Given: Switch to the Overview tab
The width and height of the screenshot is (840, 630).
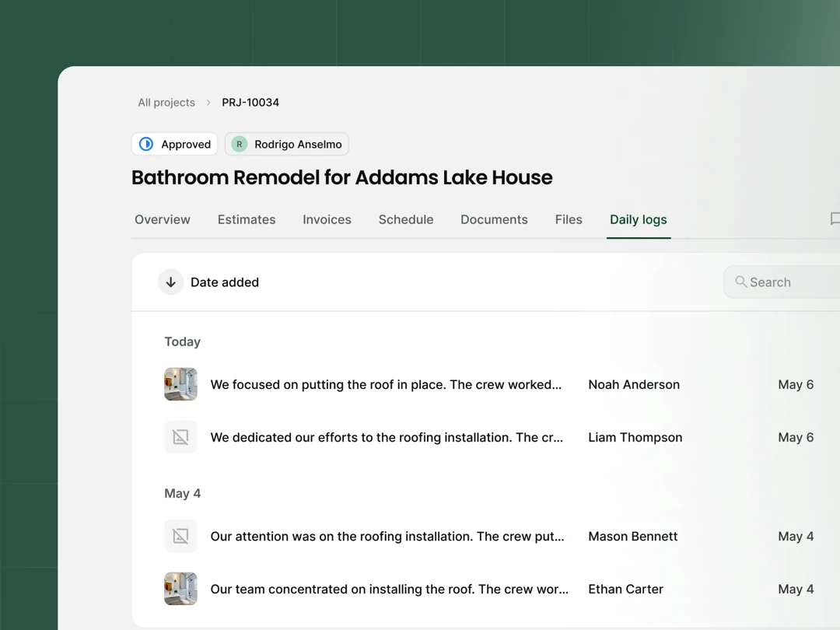Looking at the screenshot, I should [x=162, y=219].
